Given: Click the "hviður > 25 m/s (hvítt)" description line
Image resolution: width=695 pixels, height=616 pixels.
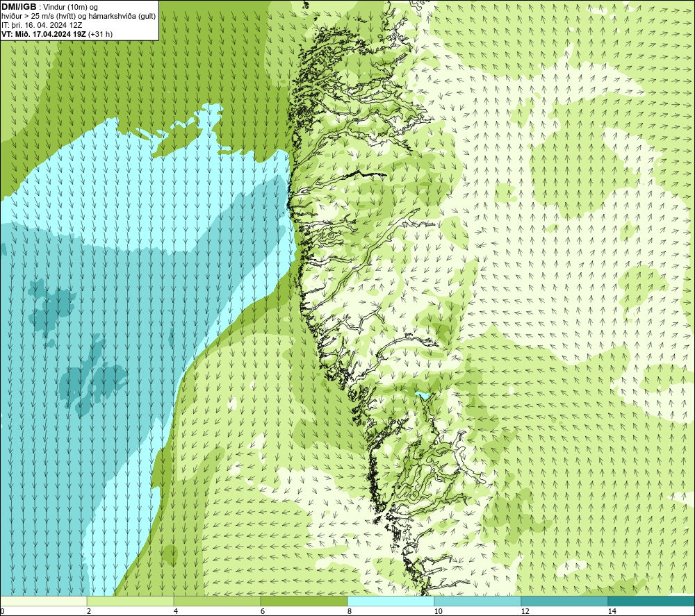Looking at the screenshot, I should [79, 16].
